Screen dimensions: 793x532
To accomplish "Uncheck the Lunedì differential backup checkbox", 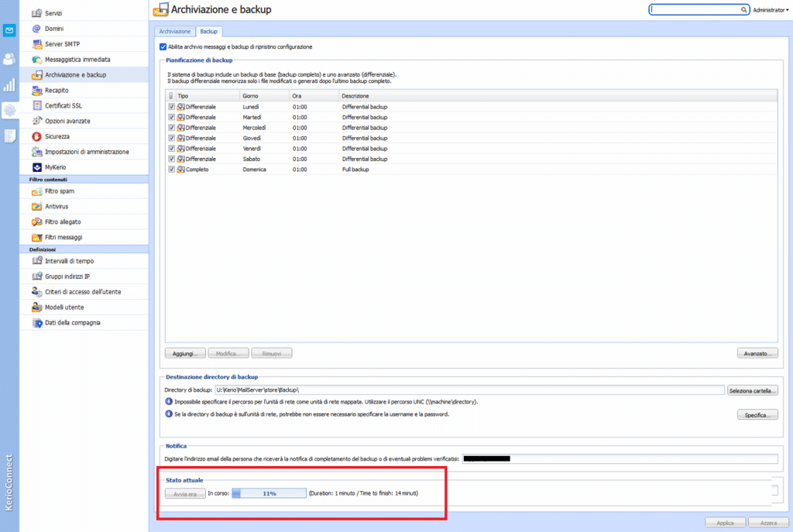I will pos(171,106).
